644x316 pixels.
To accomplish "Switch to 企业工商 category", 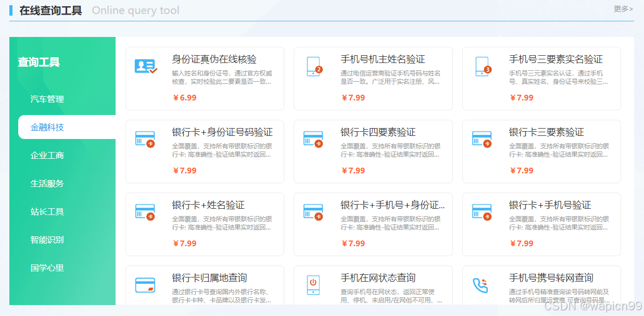I will click(47, 155).
